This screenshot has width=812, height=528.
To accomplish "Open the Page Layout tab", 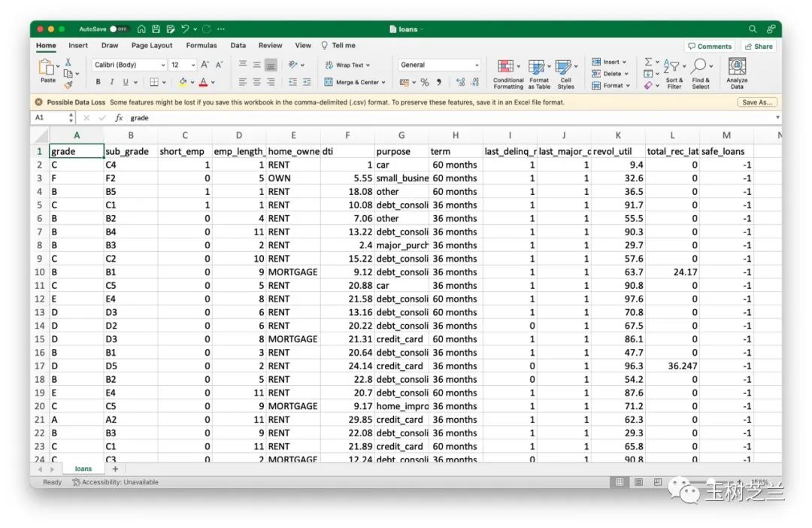I will click(152, 45).
